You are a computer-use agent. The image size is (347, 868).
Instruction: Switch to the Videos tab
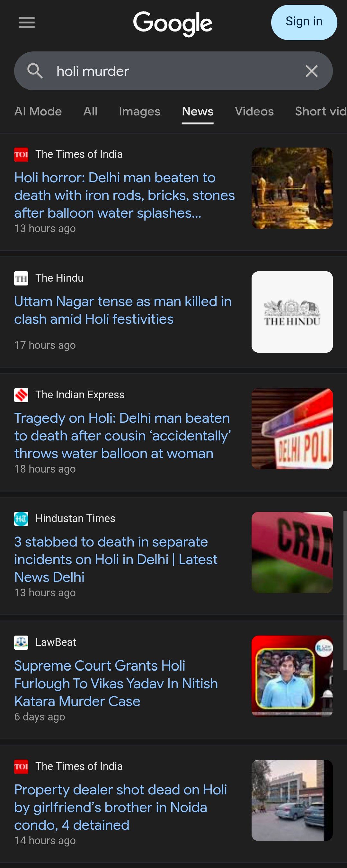[x=254, y=111]
